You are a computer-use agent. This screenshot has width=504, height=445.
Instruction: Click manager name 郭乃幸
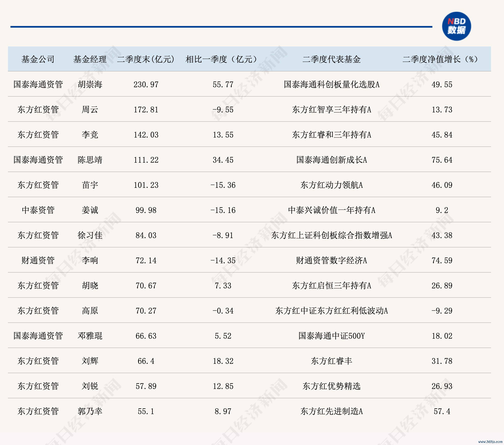coord(90,411)
